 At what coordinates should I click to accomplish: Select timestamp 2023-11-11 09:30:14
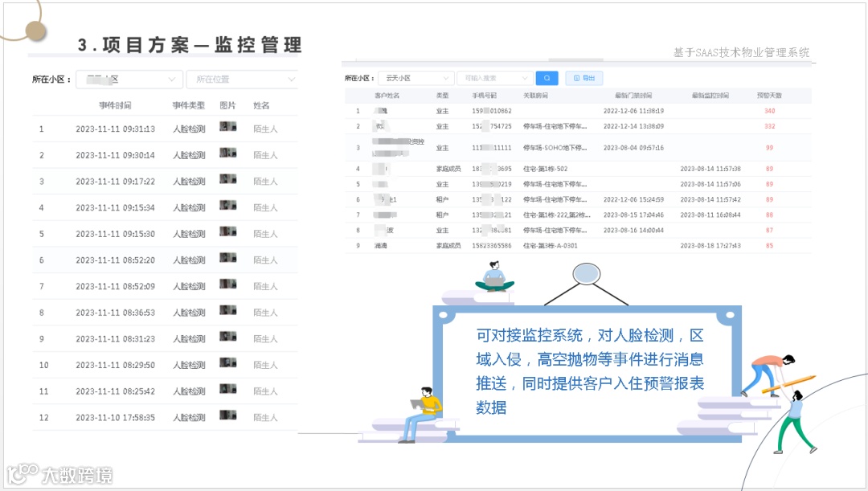115,156
